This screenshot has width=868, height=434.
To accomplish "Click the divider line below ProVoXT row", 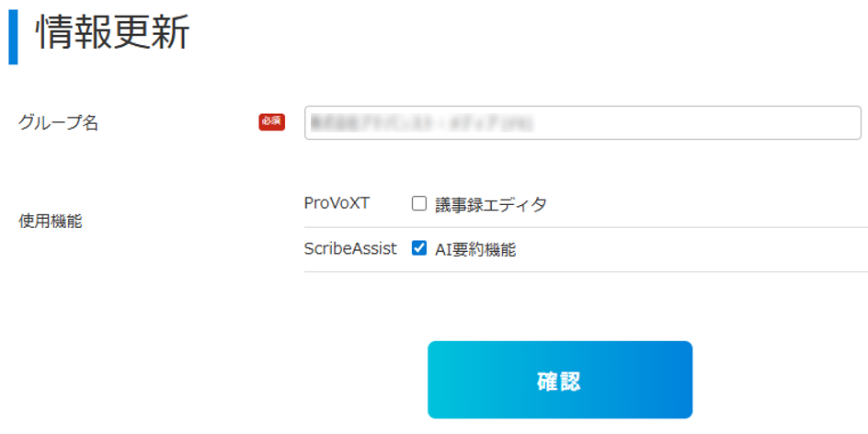I will click(x=587, y=227).
